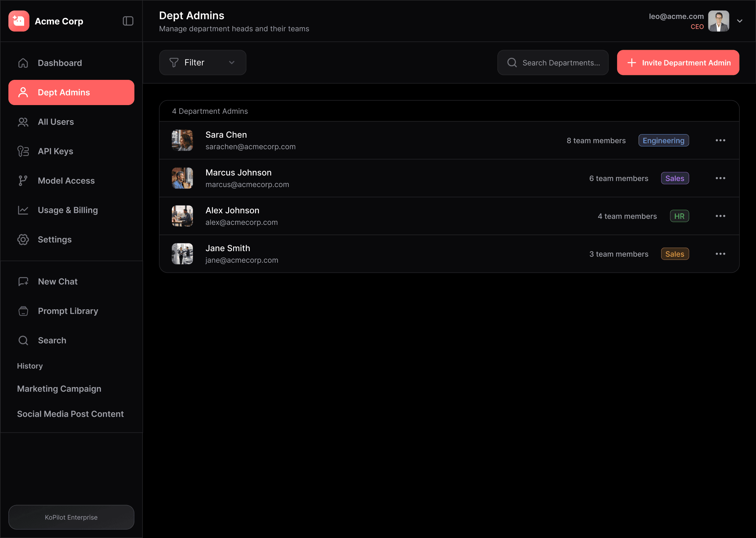Click Invite Department Admin button
Image resolution: width=756 pixels, height=538 pixels.
click(678, 63)
